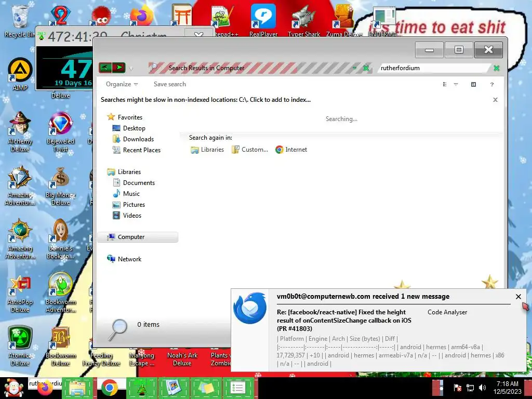Open Alchemy Deluxe desktop shortcut

20,131
